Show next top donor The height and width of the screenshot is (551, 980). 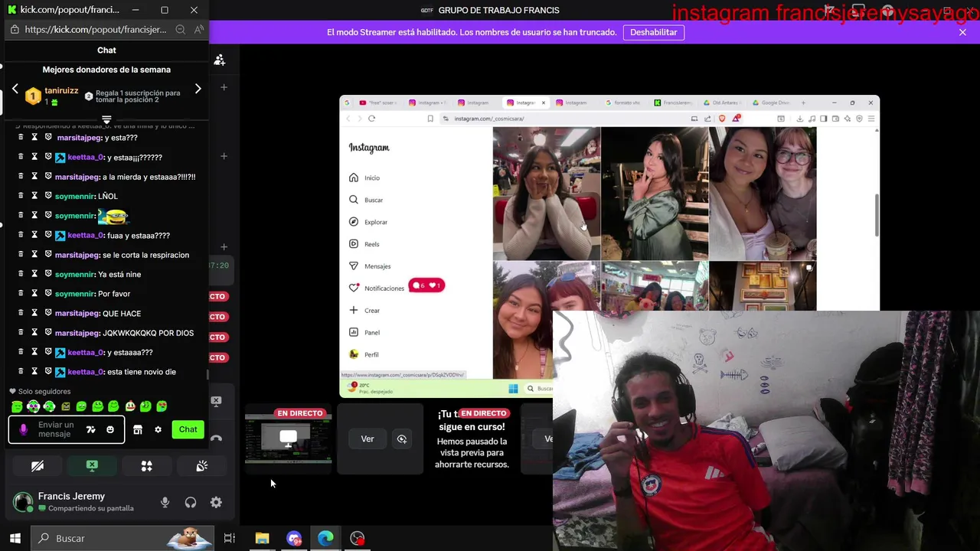[198, 89]
